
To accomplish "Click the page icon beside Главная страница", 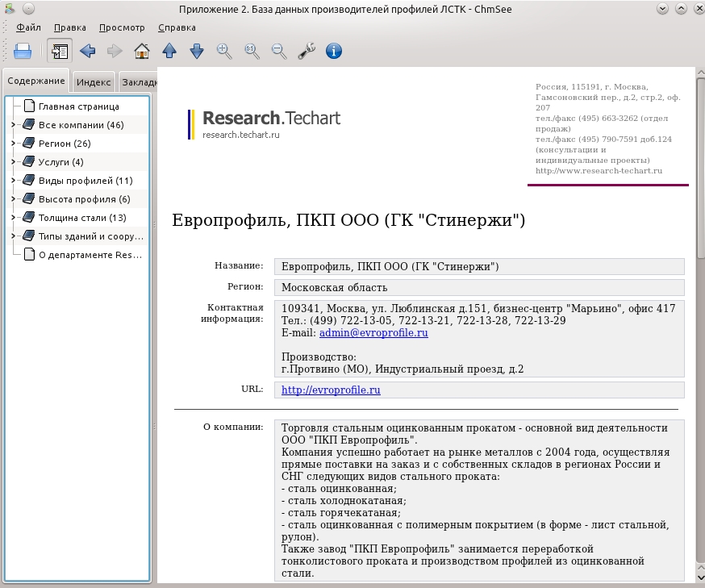I will tap(29, 106).
